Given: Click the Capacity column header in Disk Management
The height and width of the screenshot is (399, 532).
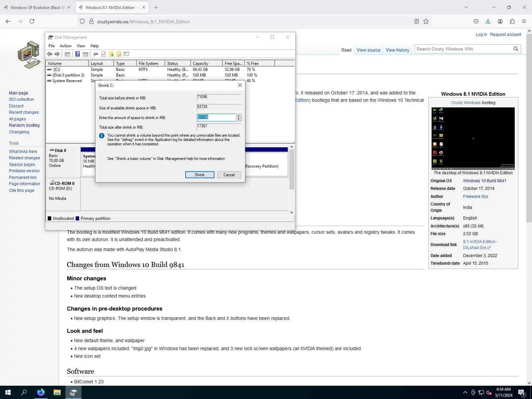Looking at the screenshot, I should click(206, 63).
